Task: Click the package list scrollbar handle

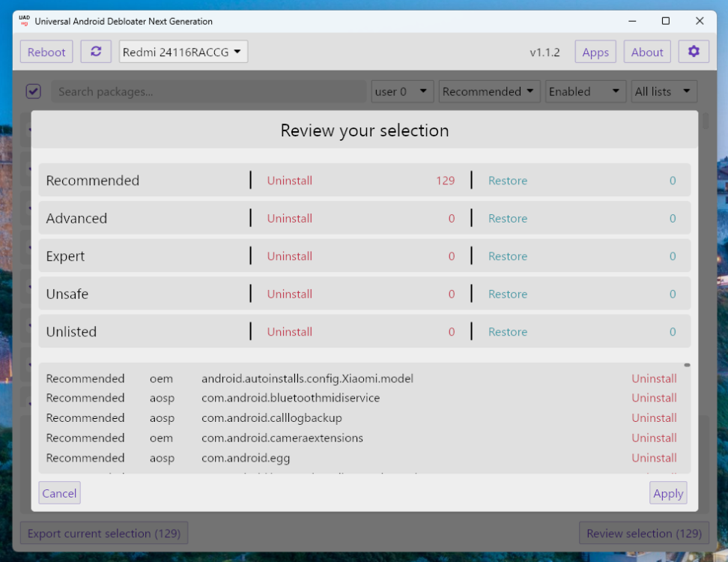Action: 687,366
